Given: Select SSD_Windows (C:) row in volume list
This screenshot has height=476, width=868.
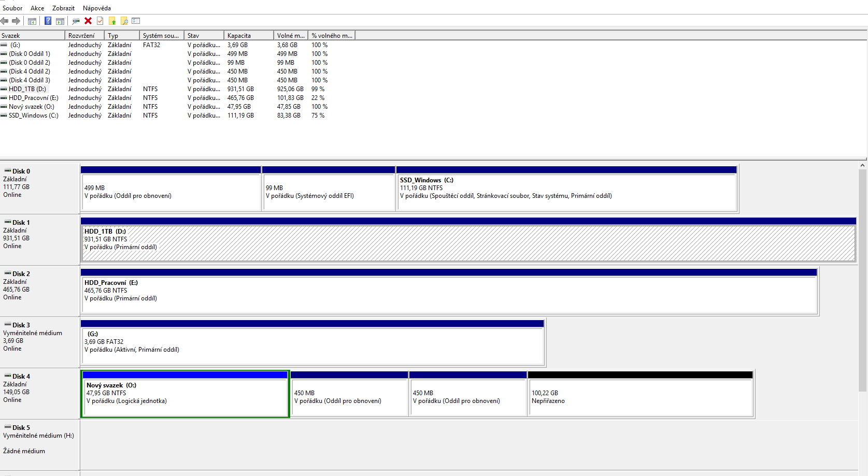Looking at the screenshot, I should point(33,116).
